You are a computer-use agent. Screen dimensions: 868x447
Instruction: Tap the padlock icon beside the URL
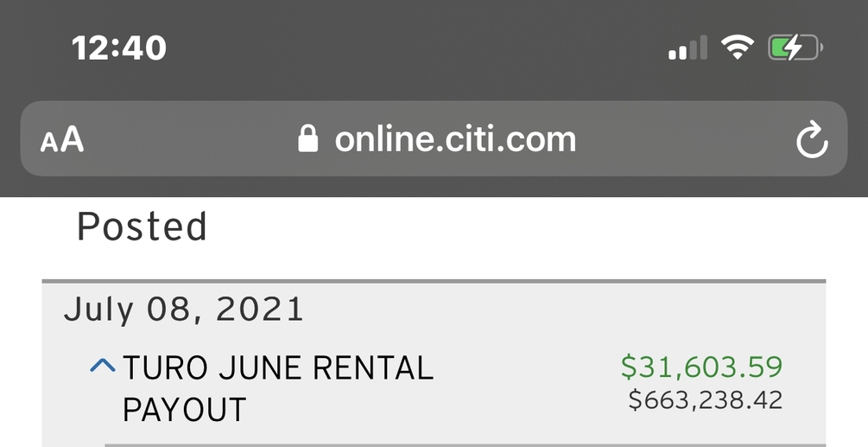308,139
